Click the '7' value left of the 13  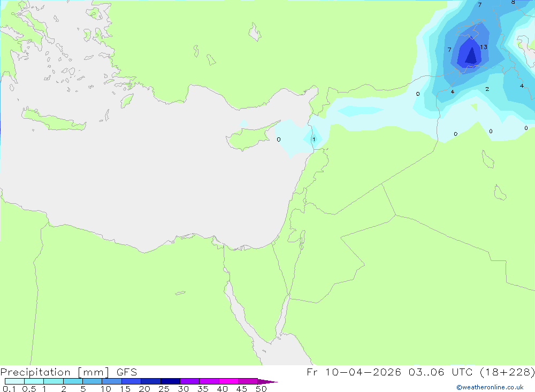pos(449,50)
